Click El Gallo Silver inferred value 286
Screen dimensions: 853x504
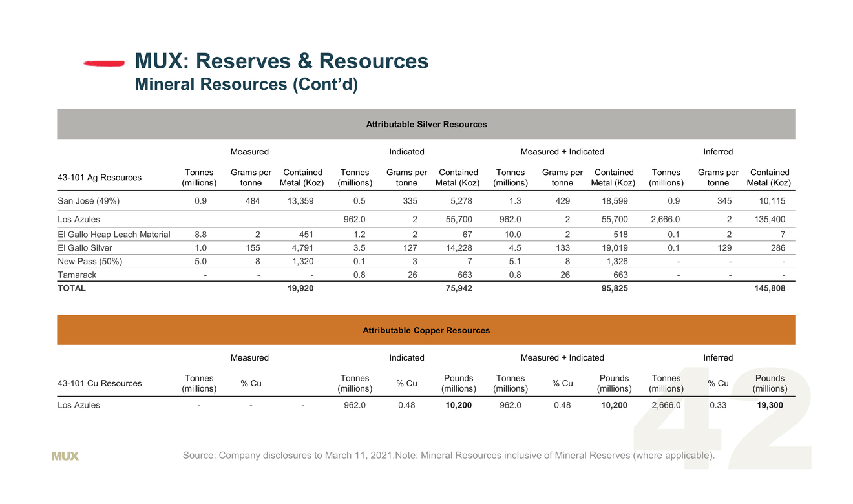(x=779, y=248)
